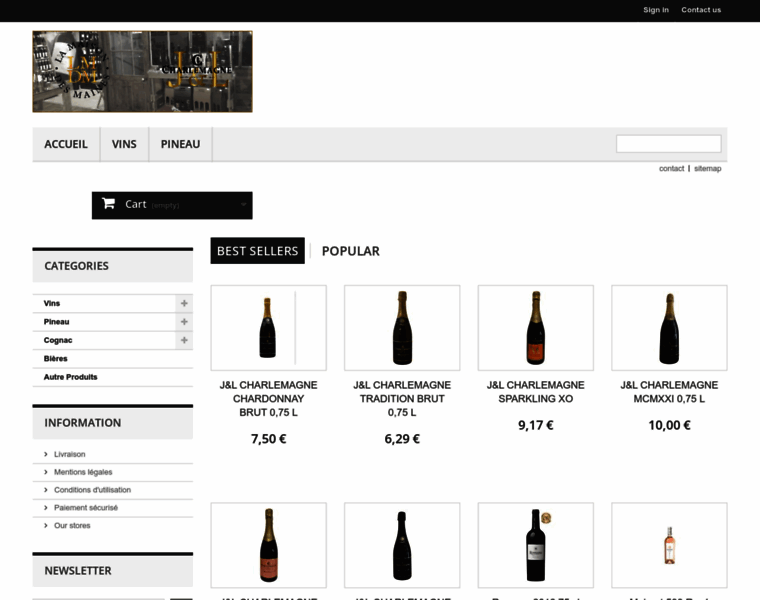Image resolution: width=760 pixels, height=600 pixels.
Task: Click the shopping cart icon
Action: tap(108, 204)
